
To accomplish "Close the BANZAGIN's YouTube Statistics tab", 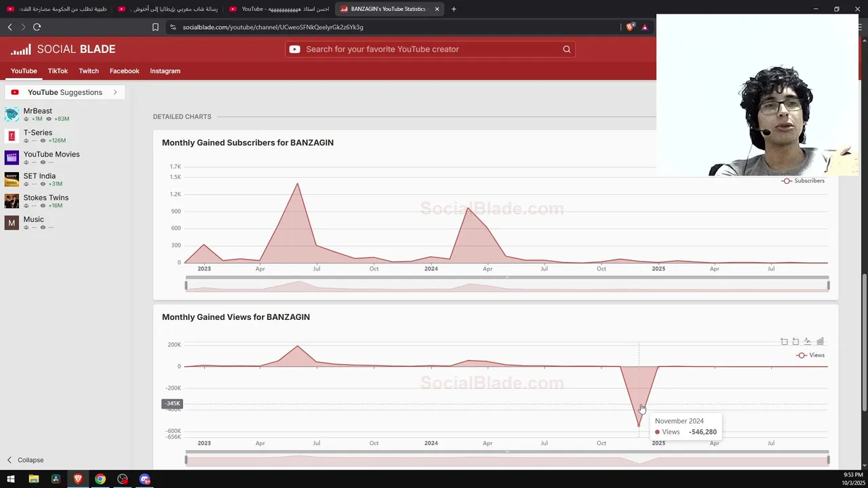I will coord(437,9).
